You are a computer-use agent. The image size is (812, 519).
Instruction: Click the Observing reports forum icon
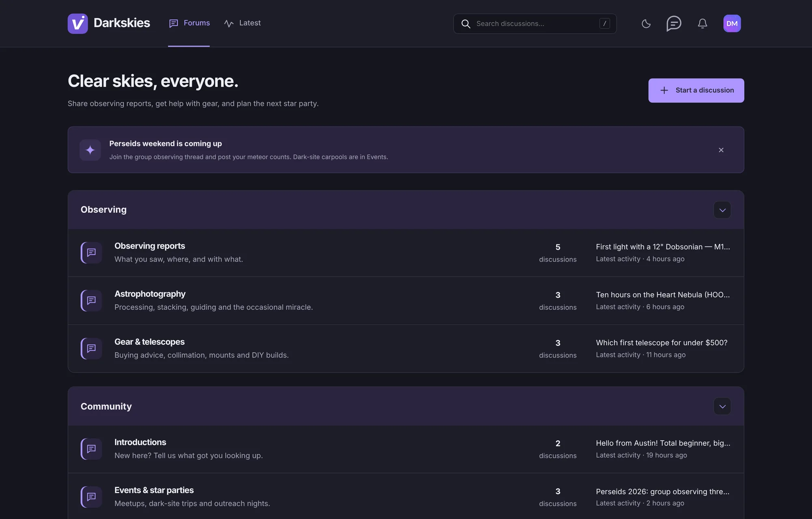coord(91,253)
